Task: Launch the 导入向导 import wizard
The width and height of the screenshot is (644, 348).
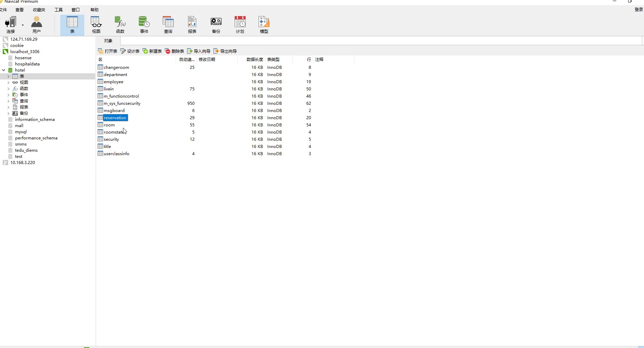Action: click(x=199, y=51)
